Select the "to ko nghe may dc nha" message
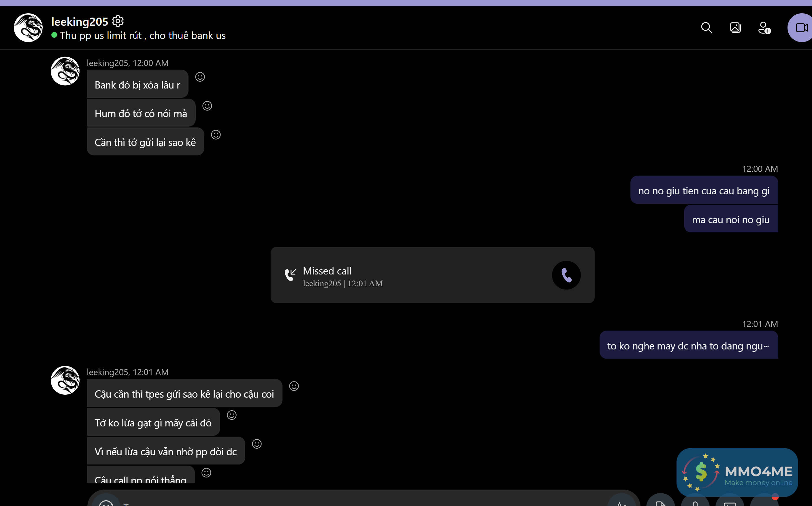This screenshot has height=506, width=812. tap(688, 345)
